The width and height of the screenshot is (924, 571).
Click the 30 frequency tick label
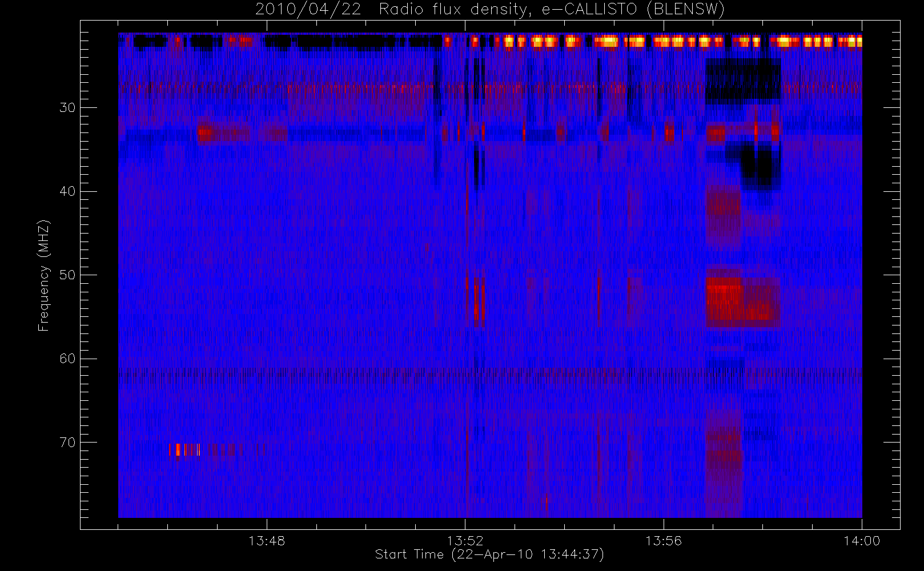click(x=67, y=107)
